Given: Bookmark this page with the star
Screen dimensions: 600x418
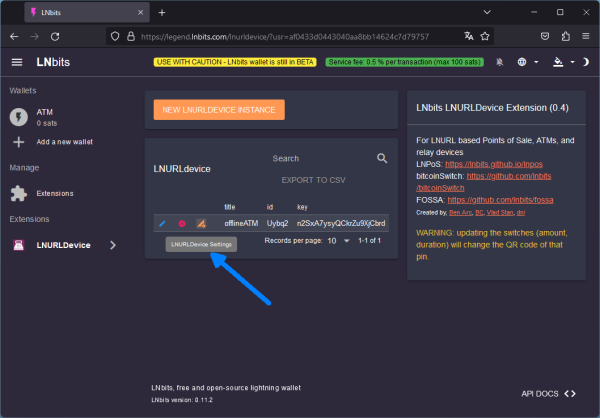Looking at the screenshot, I should [485, 36].
